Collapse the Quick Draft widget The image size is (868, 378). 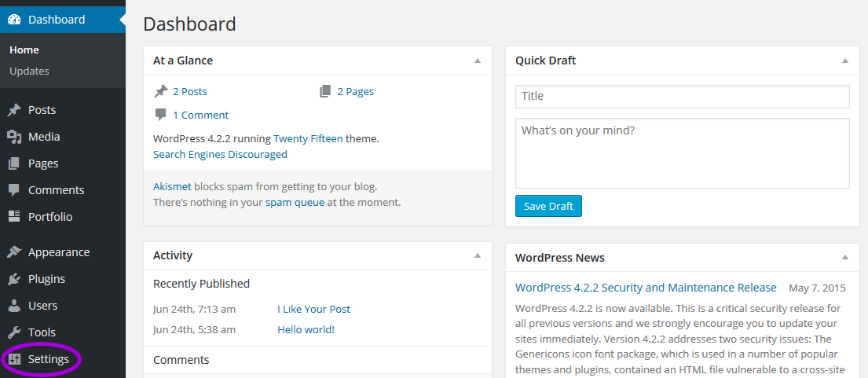[844, 61]
